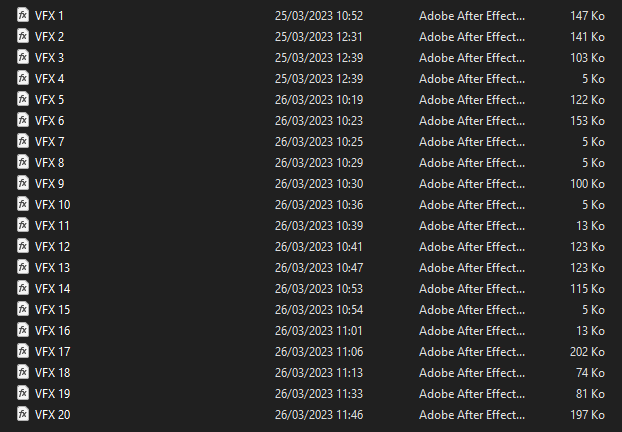This screenshot has height=432, width=622.
Task: Click the VFX 11 file name
Action: click(x=52, y=225)
